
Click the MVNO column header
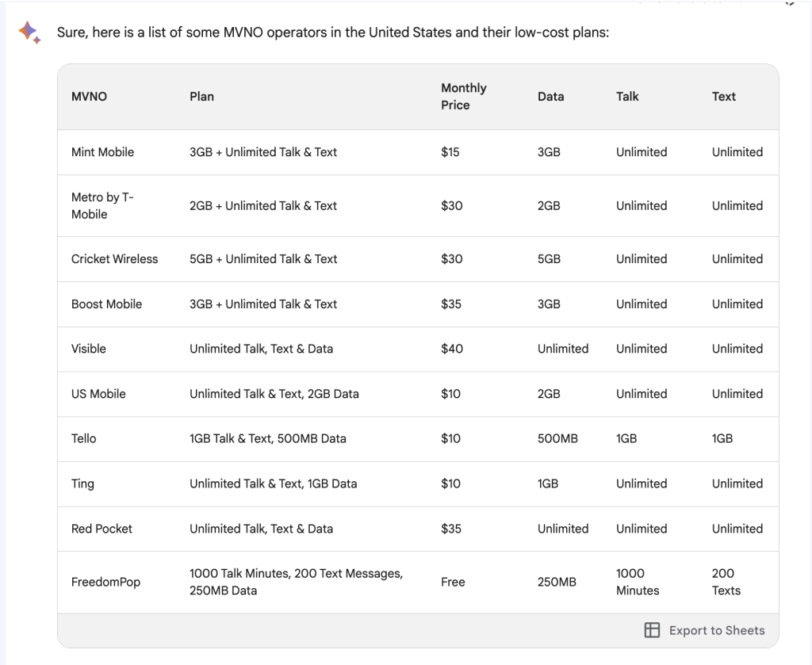89,97
